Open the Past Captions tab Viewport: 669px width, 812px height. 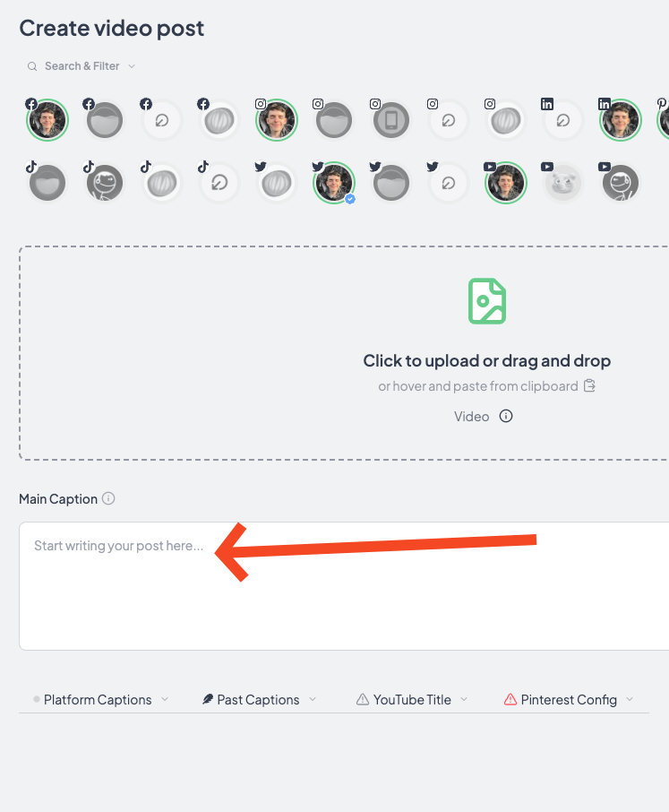point(259,700)
